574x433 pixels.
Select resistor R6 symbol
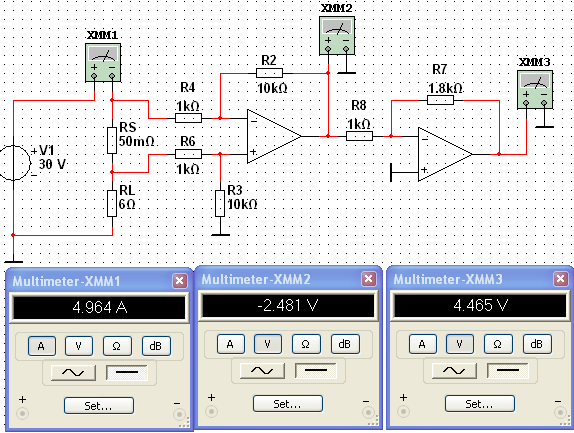[189, 154]
